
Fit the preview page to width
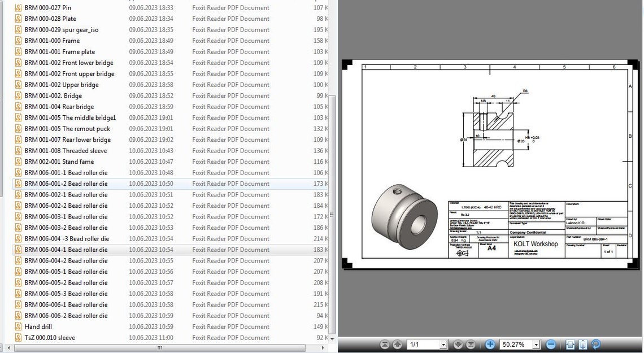[570, 345]
